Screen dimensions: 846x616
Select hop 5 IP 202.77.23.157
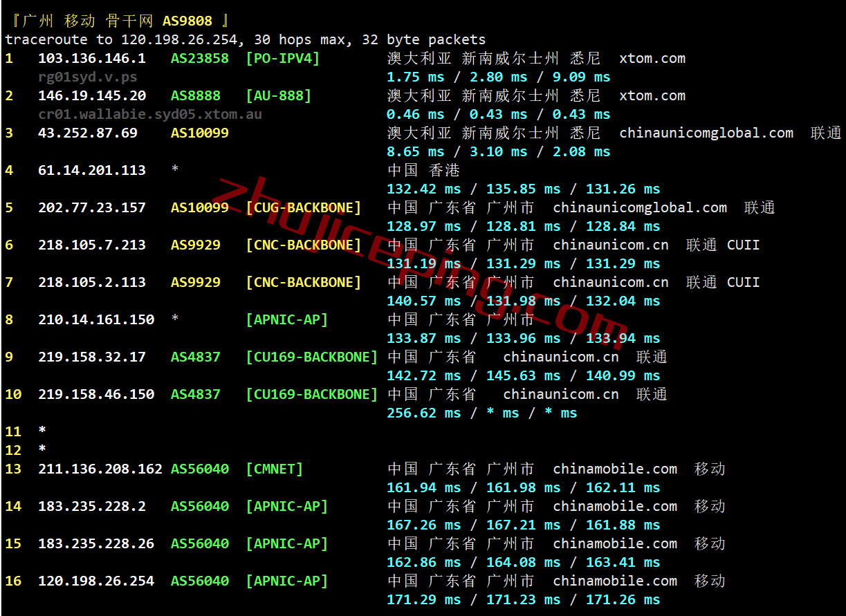pyautogui.click(x=92, y=208)
